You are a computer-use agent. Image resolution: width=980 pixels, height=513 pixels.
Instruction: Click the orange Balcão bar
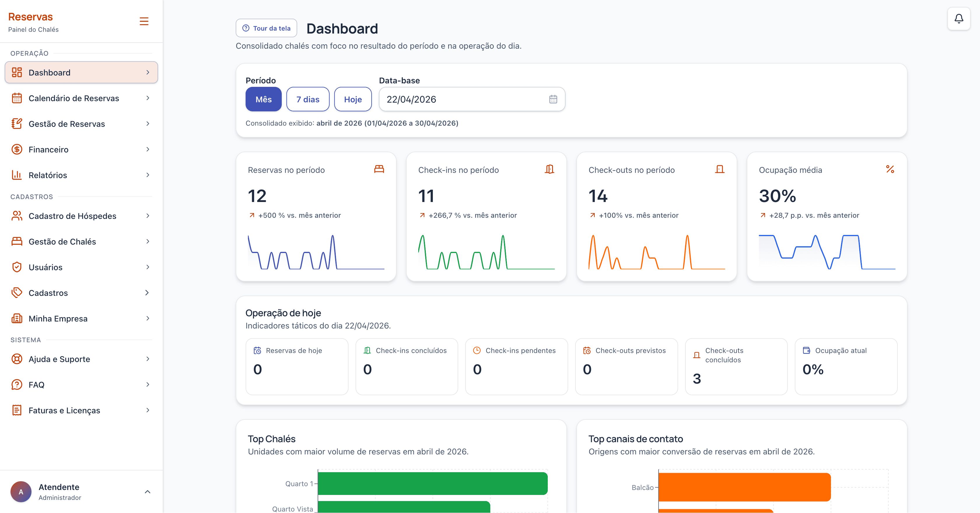point(745,487)
